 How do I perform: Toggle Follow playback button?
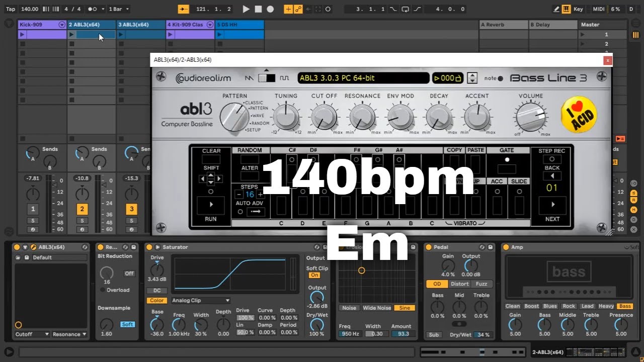point(184,9)
